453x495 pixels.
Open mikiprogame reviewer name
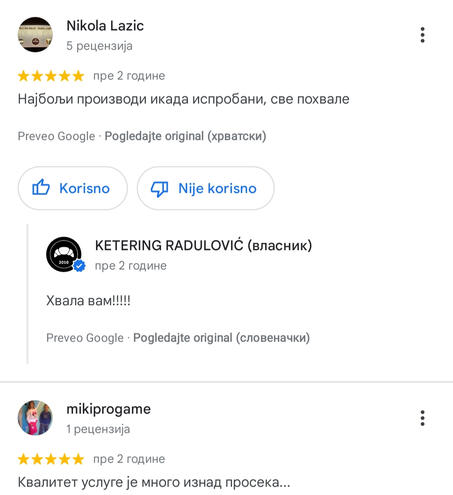tap(108, 409)
